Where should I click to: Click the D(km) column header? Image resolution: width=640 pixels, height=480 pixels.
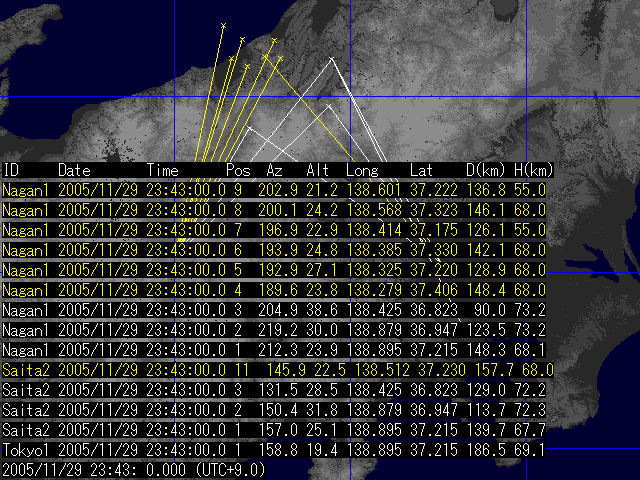click(486, 170)
